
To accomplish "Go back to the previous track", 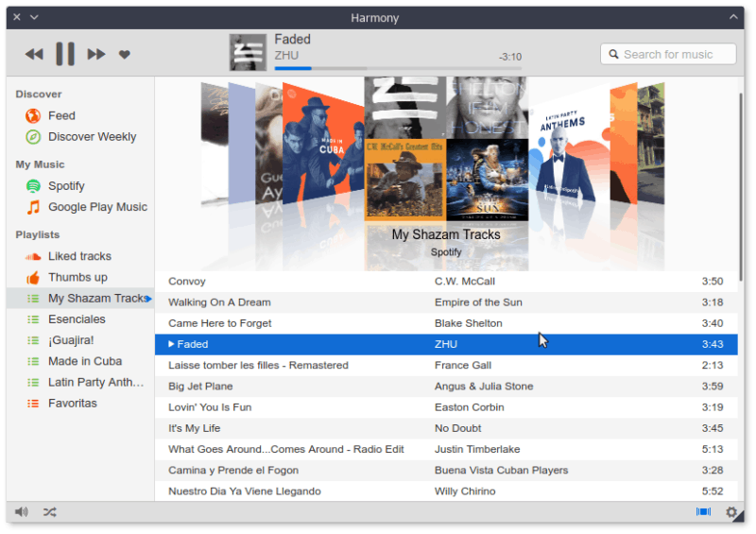I will point(34,55).
